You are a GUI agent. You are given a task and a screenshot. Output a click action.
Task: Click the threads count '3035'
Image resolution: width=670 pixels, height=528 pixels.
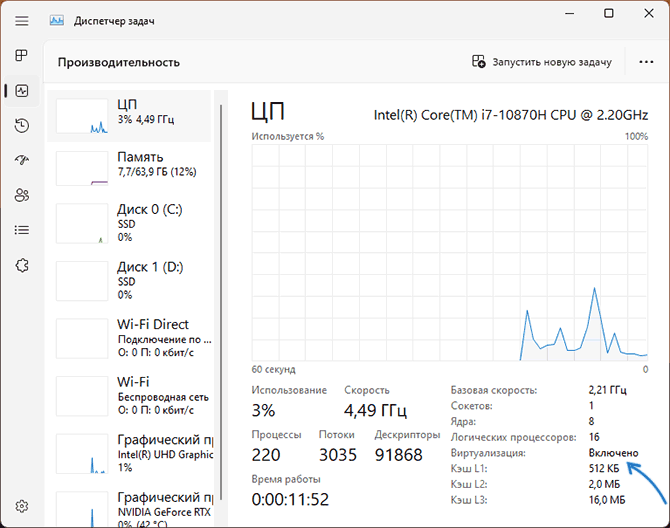[x=338, y=455]
